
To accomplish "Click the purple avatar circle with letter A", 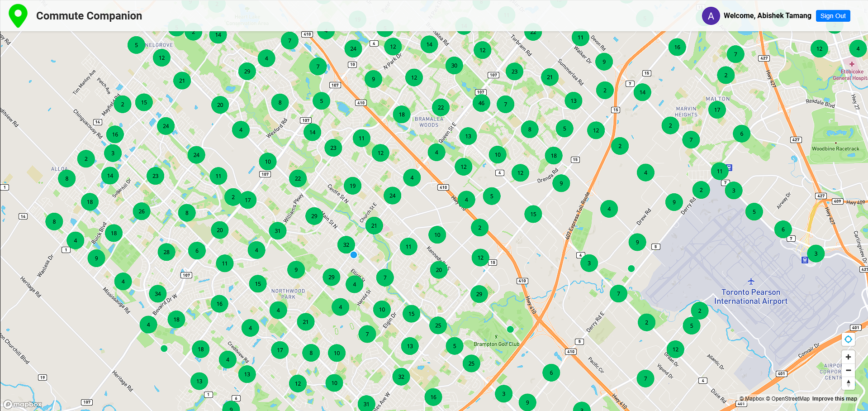I will [710, 15].
